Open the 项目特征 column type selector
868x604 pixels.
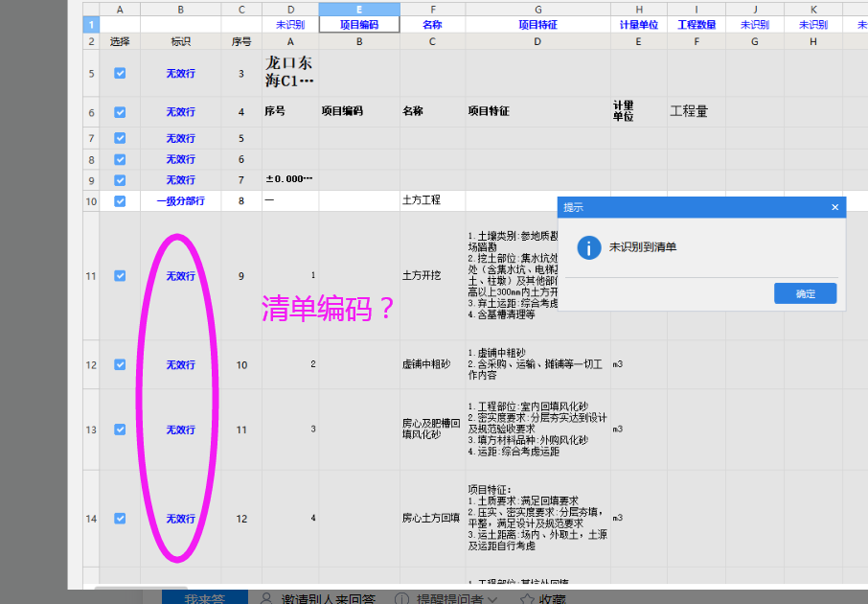pyautogui.click(x=537, y=25)
